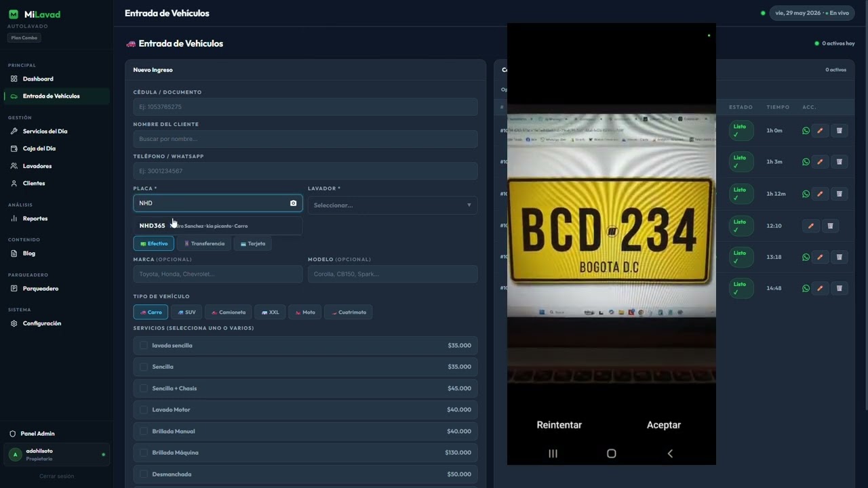Image resolution: width=868 pixels, height=488 pixels.
Task: Select Efectivo payment method
Action: 154,243
